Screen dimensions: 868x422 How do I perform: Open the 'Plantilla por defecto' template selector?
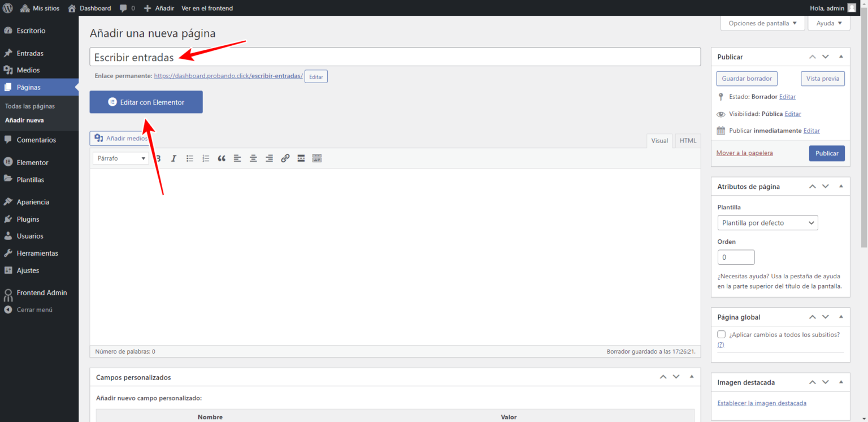coord(767,222)
